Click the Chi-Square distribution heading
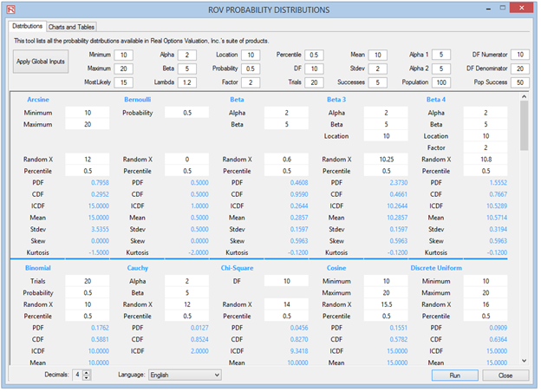Viewport: 541px width, 392px height. click(237, 268)
